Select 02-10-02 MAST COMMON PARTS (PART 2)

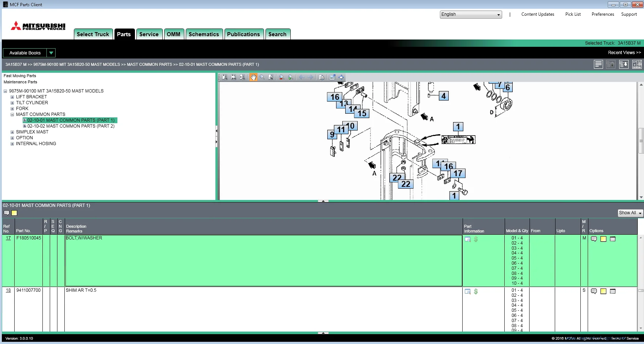point(71,126)
